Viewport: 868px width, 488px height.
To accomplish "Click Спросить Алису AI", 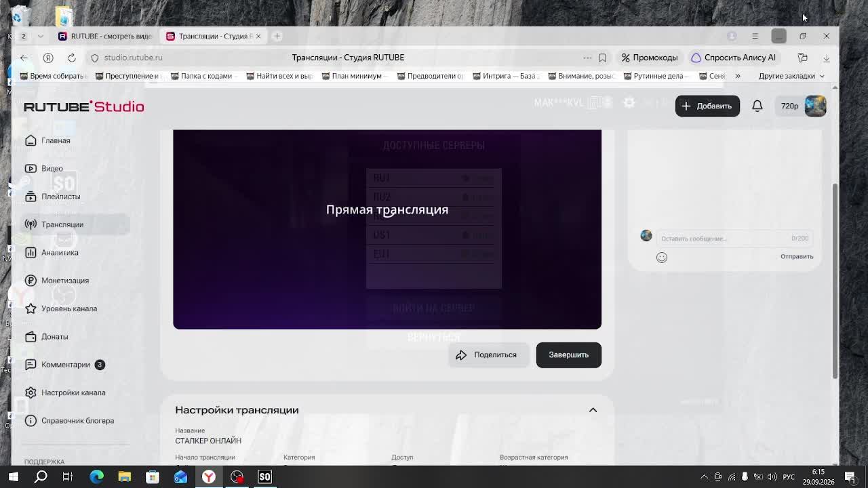I will (x=733, y=58).
